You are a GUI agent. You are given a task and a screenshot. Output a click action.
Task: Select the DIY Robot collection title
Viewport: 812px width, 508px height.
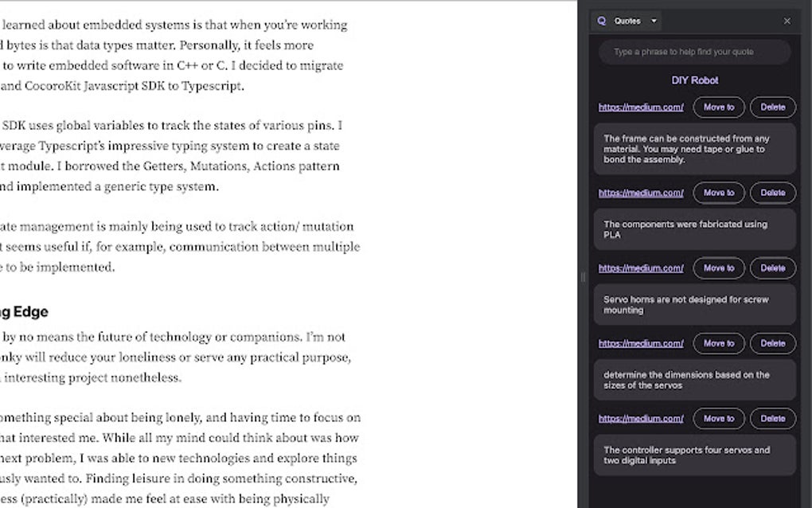694,80
